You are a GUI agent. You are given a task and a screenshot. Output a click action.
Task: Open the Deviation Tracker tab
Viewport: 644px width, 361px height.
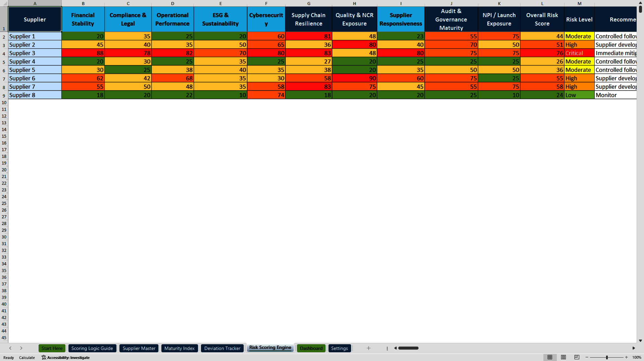tap(222, 348)
